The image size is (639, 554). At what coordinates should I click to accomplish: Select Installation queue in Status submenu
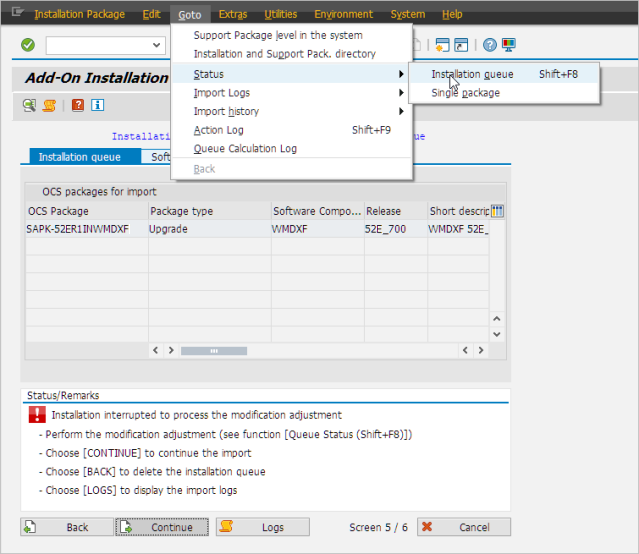(472, 74)
